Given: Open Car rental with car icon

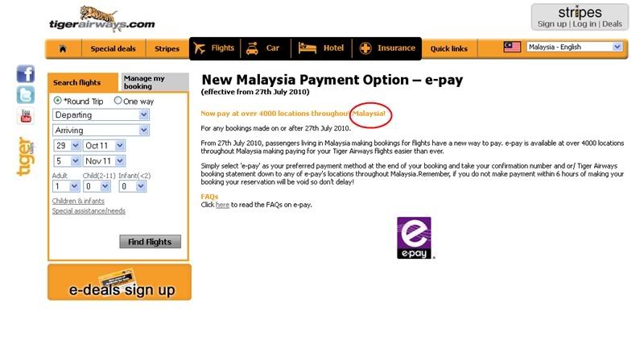Looking at the screenshot, I should click(263, 48).
